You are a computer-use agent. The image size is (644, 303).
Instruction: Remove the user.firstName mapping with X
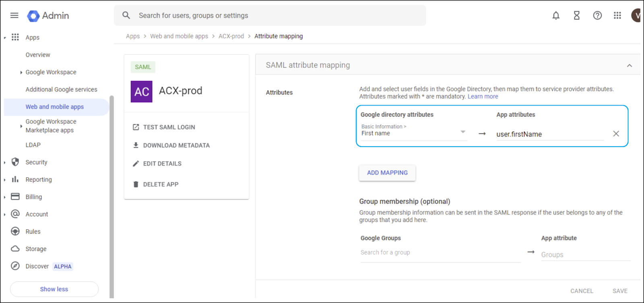pos(616,134)
